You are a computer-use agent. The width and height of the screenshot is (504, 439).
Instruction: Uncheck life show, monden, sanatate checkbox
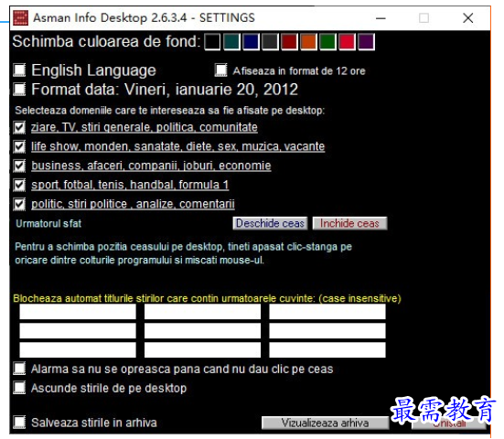point(19,146)
